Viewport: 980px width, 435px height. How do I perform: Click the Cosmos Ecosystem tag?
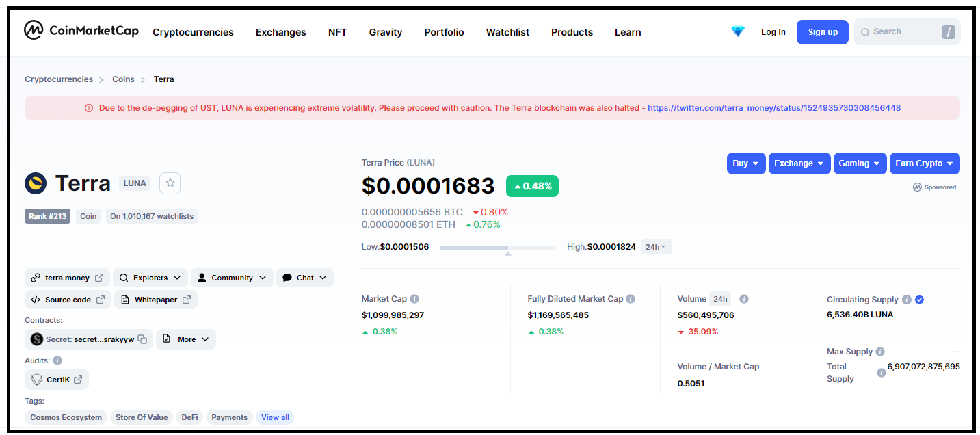[66, 417]
